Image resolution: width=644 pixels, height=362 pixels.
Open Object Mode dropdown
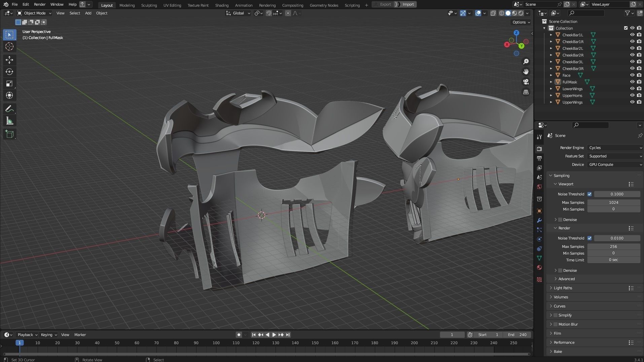tap(34, 13)
